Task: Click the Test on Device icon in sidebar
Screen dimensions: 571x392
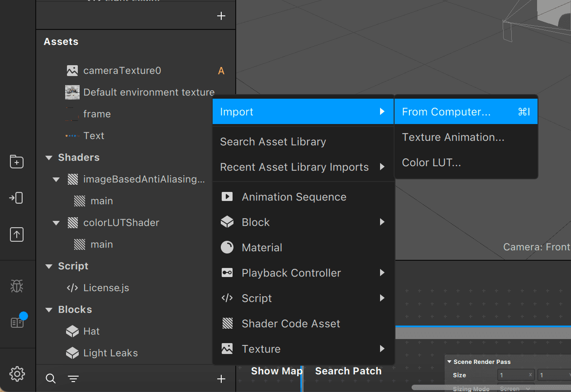Action: tap(17, 198)
